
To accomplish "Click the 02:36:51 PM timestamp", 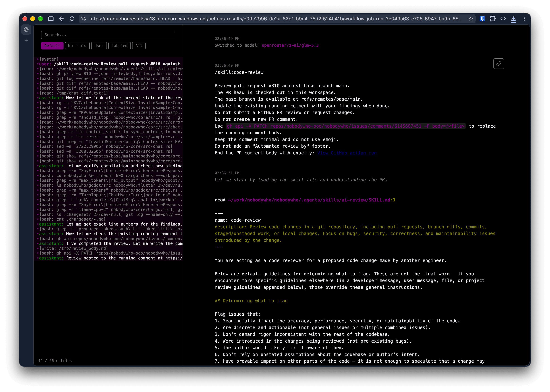I will click(227, 173).
